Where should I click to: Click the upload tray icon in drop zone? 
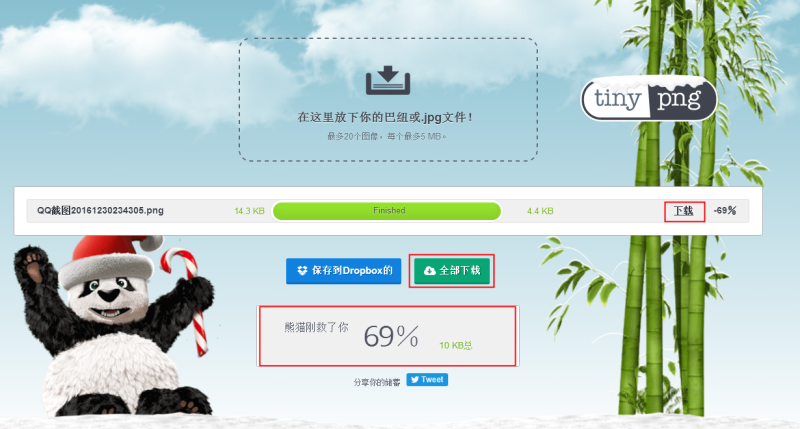(388, 80)
